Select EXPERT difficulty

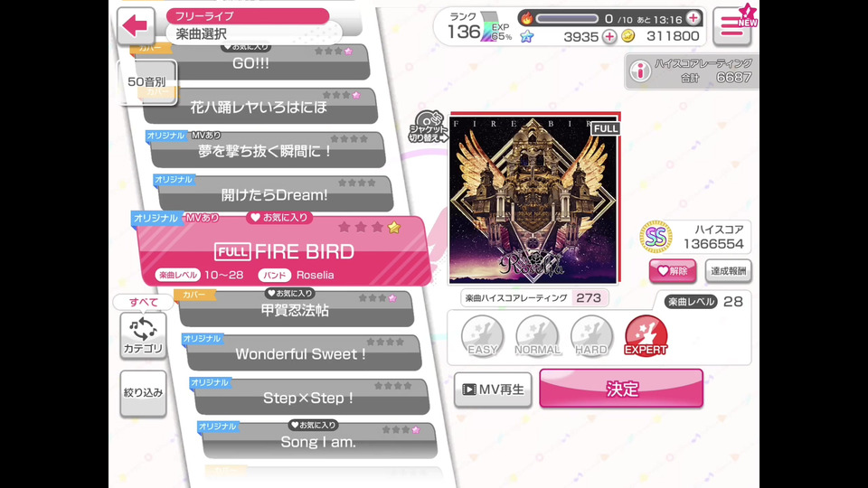tap(646, 336)
